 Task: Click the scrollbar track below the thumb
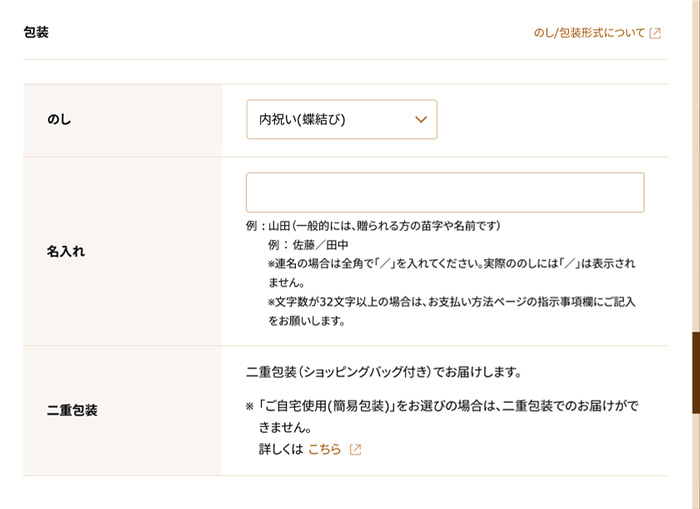click(696, 461)
